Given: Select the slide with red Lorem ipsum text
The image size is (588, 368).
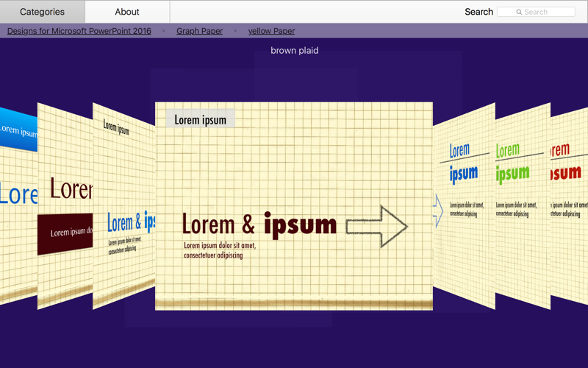Looking at the screenshot, I should [x=569, y=206].
